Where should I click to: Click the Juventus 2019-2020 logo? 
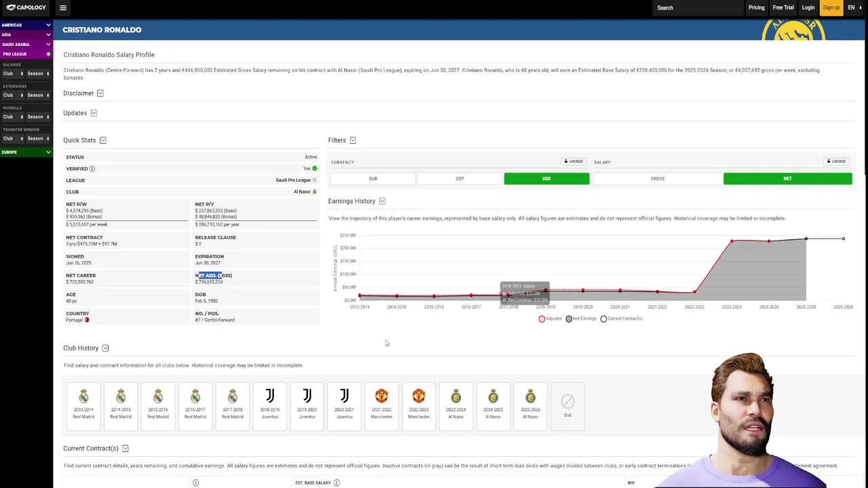[307, 396]
